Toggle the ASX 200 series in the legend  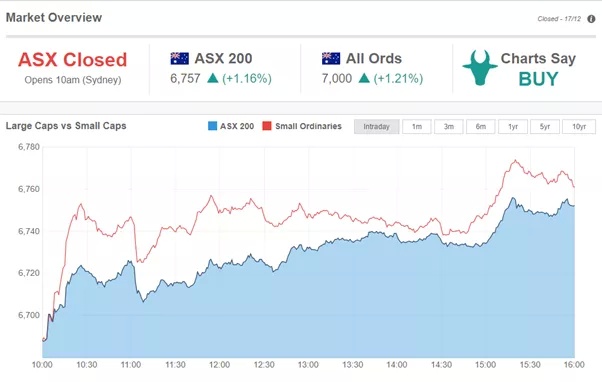(231, 126)
